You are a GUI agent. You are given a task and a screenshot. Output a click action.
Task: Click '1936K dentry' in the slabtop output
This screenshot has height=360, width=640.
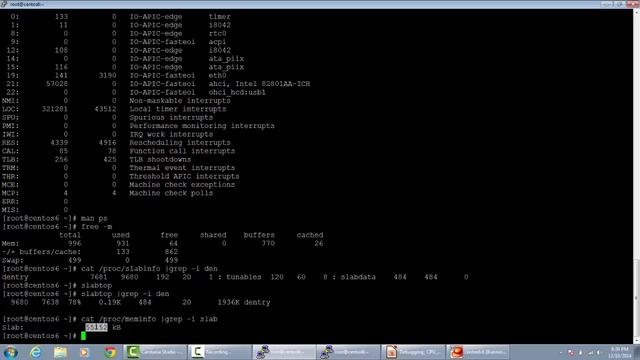pos(244,302)
